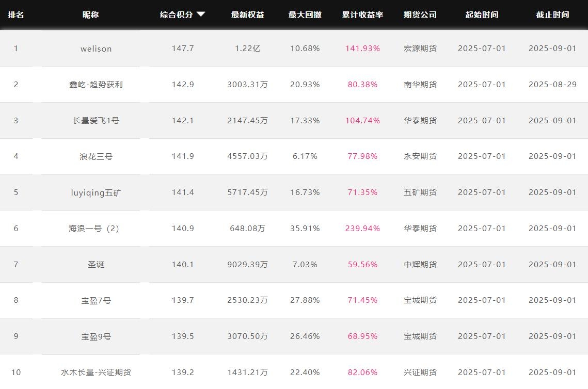The width and height of the screenshot is (588, 389).
Task: Click the 期货公司 column header
Action: point(420,15)
